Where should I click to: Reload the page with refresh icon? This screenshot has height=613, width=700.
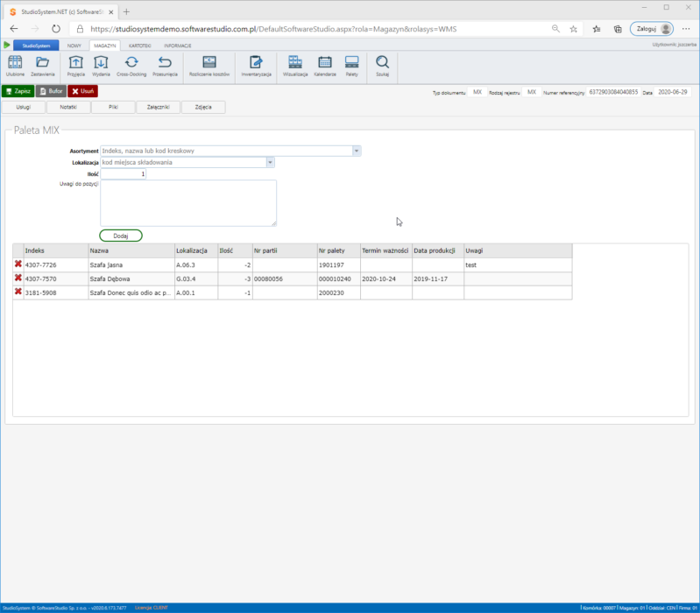pos(56,29)
